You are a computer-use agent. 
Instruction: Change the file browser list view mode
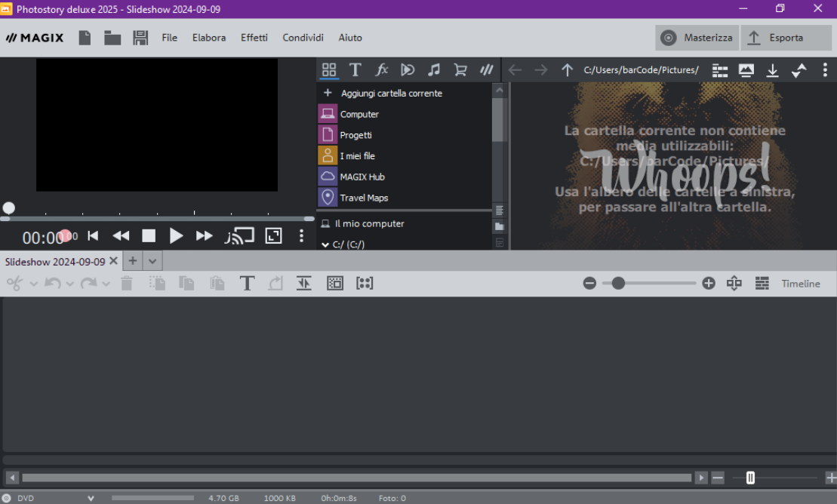(719, 70)
